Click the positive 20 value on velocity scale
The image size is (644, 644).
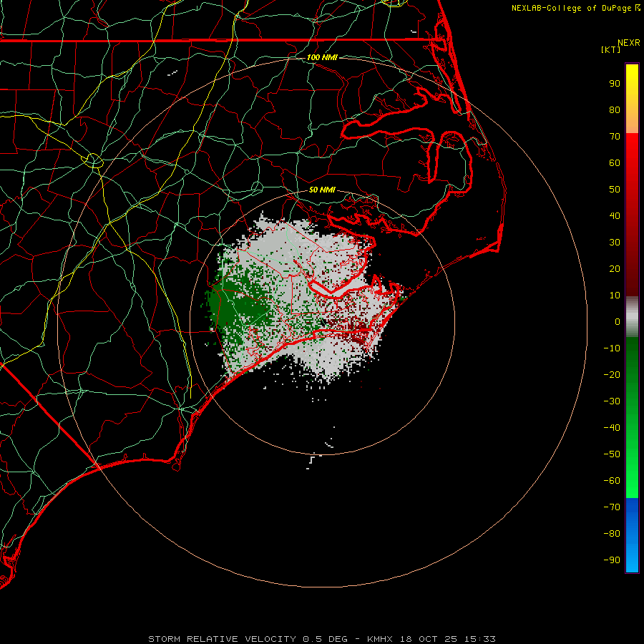pos(615,269)
